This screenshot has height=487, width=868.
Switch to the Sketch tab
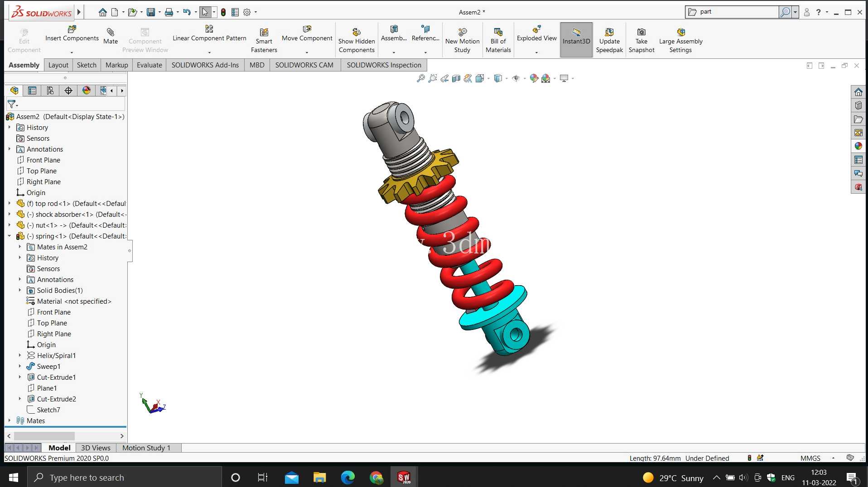87,65
